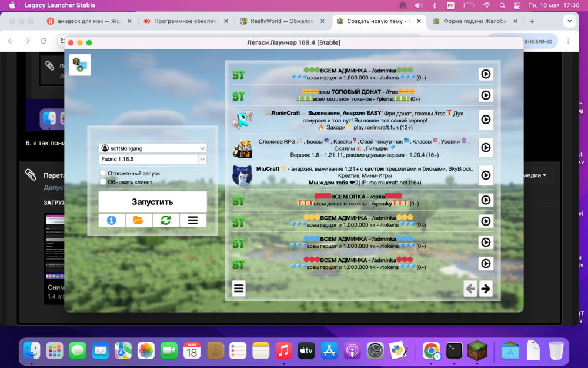
Task: Open Finder in Dock
Action: click(x=32, y=351)
